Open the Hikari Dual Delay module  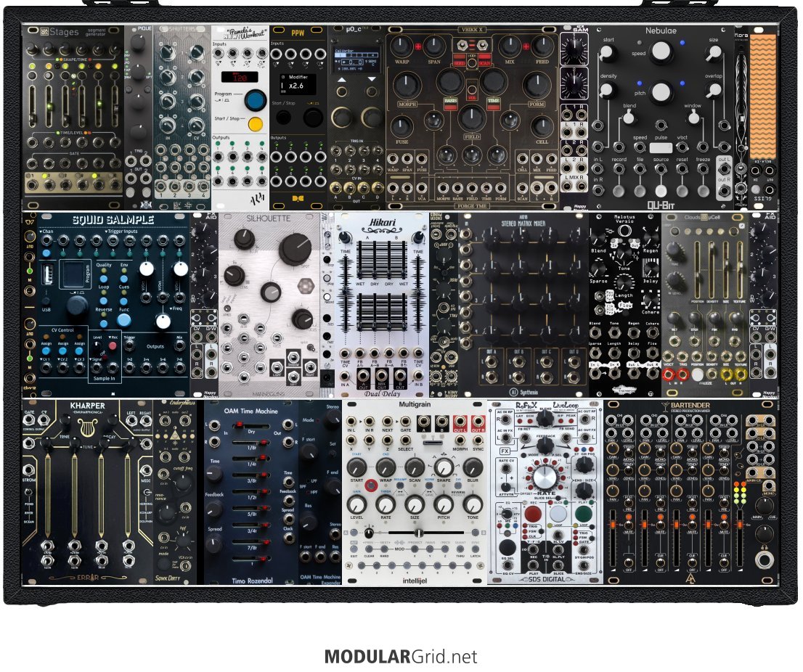pyautogui.click(x=381, y=305)
